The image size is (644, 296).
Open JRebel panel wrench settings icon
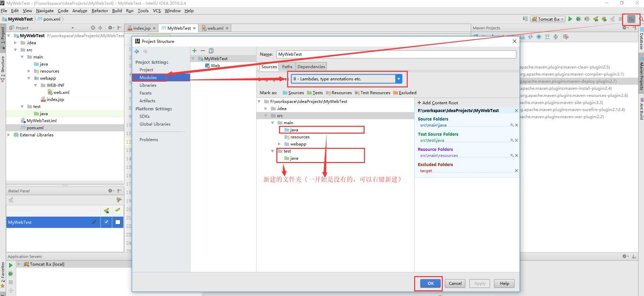click(119, 200)
